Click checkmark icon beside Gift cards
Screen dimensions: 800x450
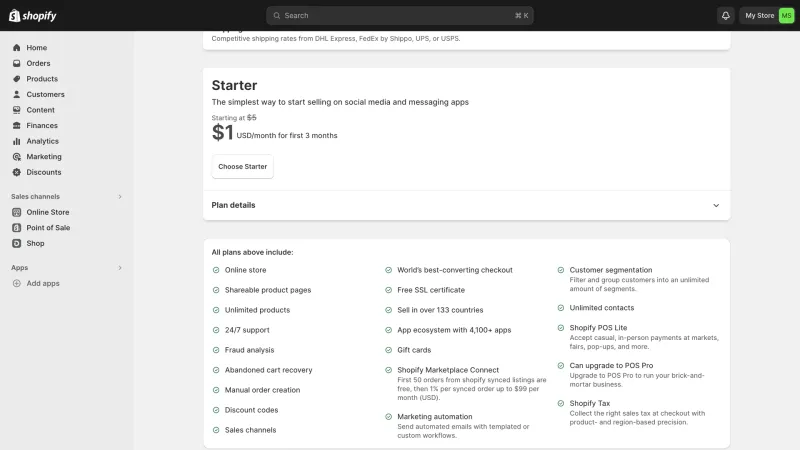point(388,350)
